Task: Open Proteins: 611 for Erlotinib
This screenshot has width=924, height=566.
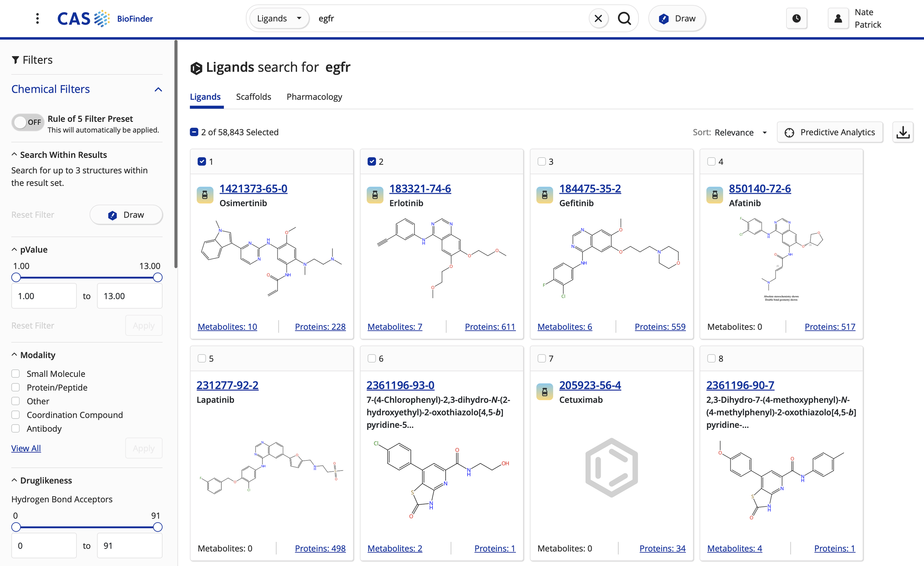Action: coord(490,327)
